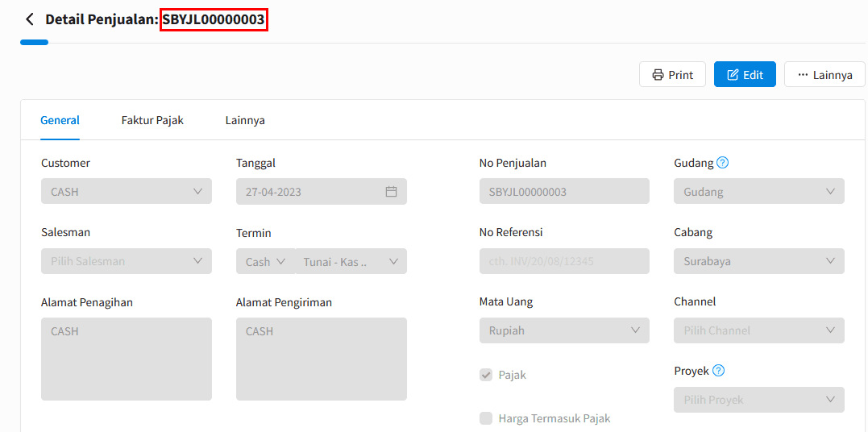
Task: Expand the Customer dropdown
Action: click(x=126, y=192)
